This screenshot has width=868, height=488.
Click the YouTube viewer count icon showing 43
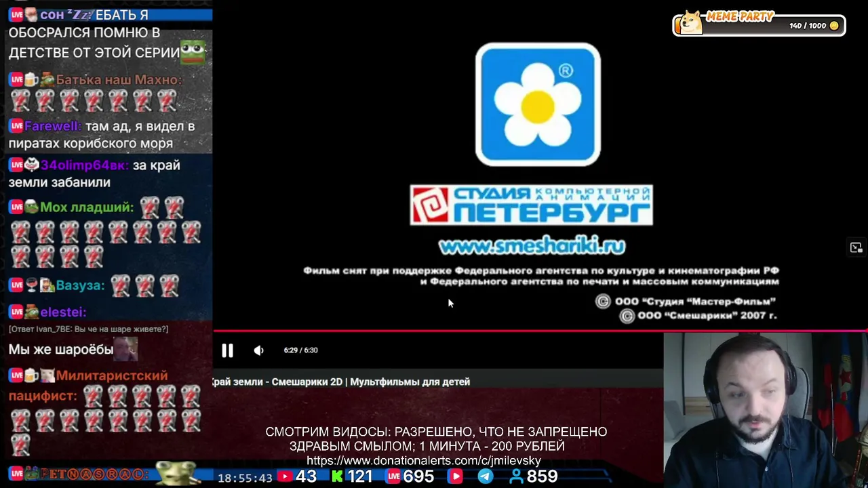click(x=285, y=476)
